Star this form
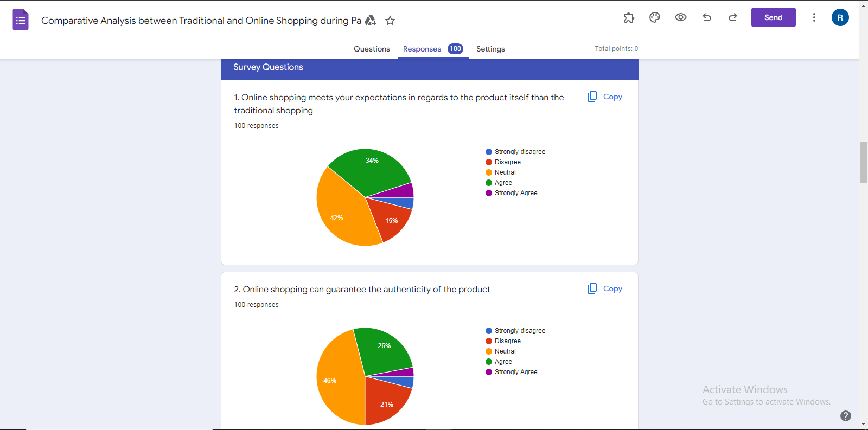The height and width of the screenshot is (430, 868). pos(390,21)
